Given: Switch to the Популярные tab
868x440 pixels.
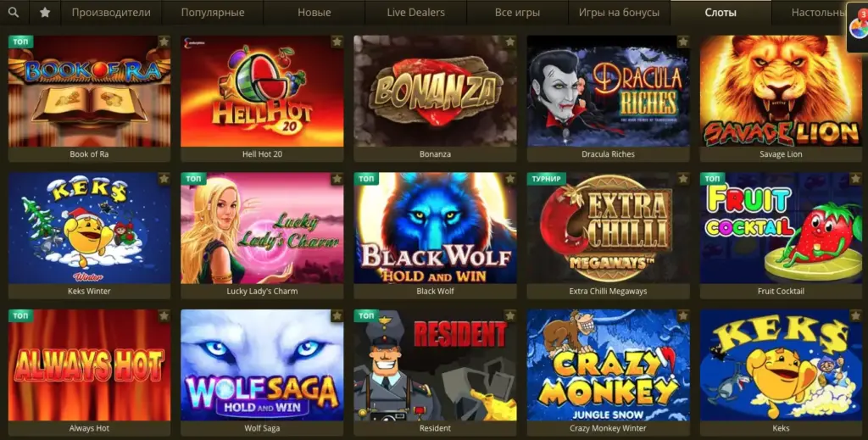Looking at the screenshot, I should click(213, 12).
